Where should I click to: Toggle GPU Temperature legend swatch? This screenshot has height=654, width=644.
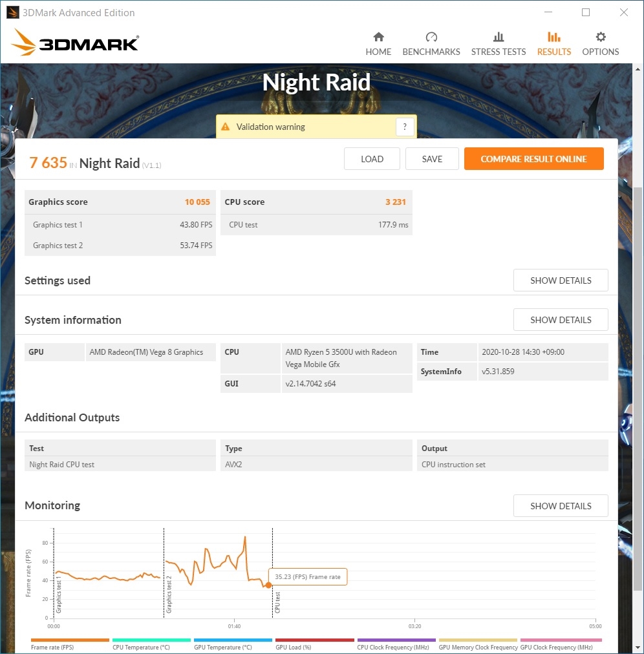233,640
